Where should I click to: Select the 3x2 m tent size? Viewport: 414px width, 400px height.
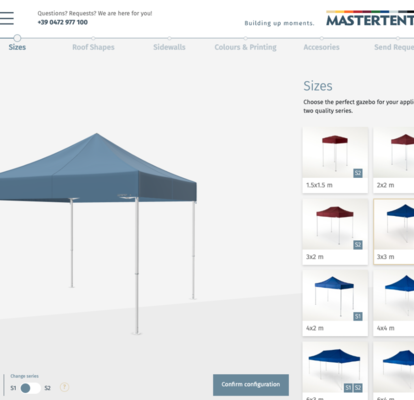tap(335, 232)
